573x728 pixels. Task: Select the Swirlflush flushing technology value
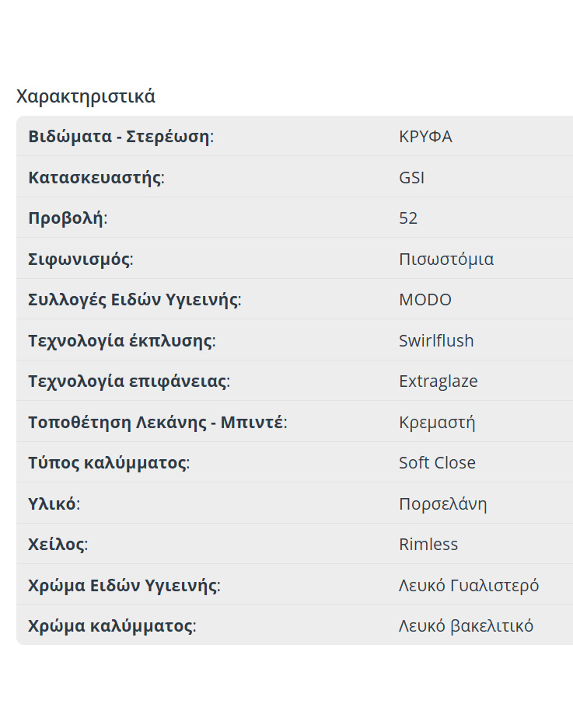(x=436, y=341)
